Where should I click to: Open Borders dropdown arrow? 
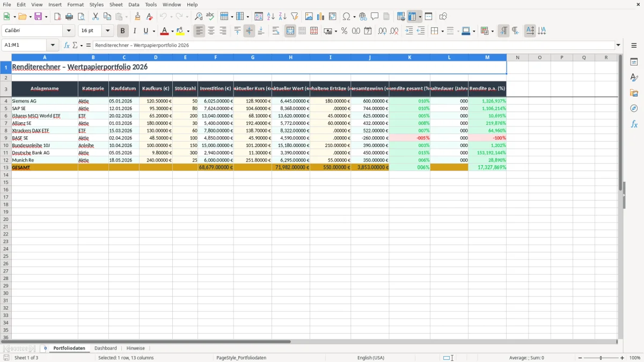pyautogui.click(x=442, y=31)
